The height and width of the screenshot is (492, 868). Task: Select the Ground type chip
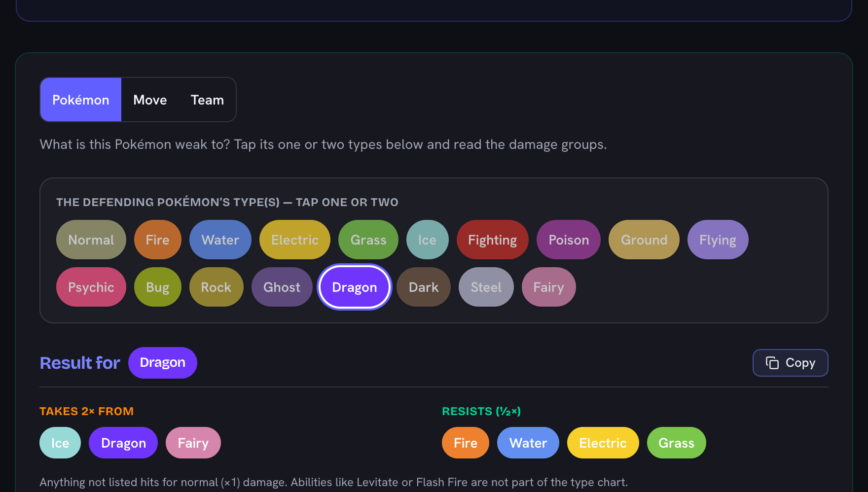tap(644, 240)
